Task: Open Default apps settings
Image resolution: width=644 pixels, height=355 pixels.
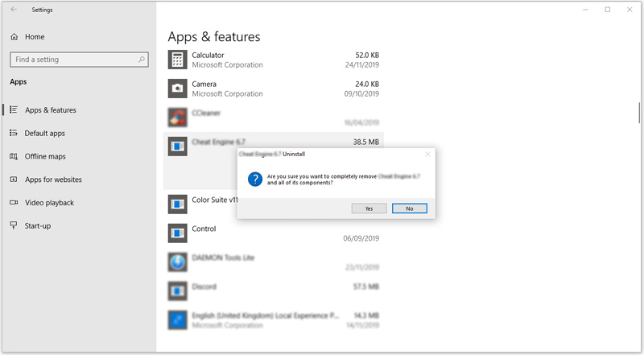Action: (x=44, y=134)
